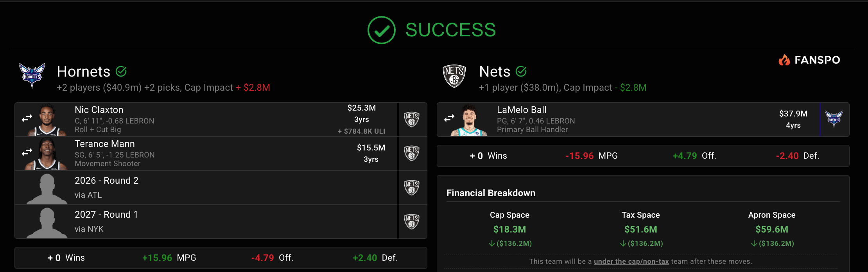
Task: Expand the Cap Space down-arrow detail
Action: (492, 243)
